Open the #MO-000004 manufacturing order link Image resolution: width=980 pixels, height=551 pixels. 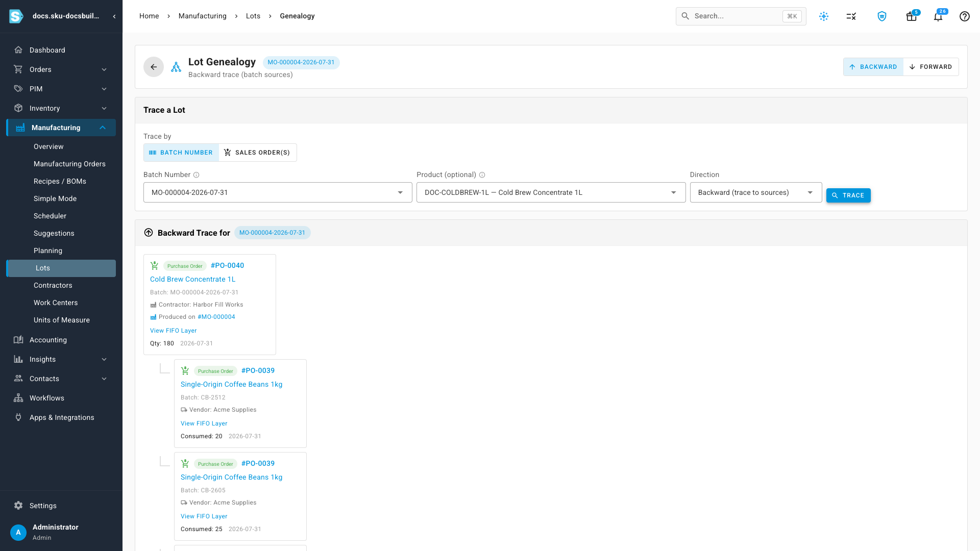pyautogui.click(x=216, y=317)
